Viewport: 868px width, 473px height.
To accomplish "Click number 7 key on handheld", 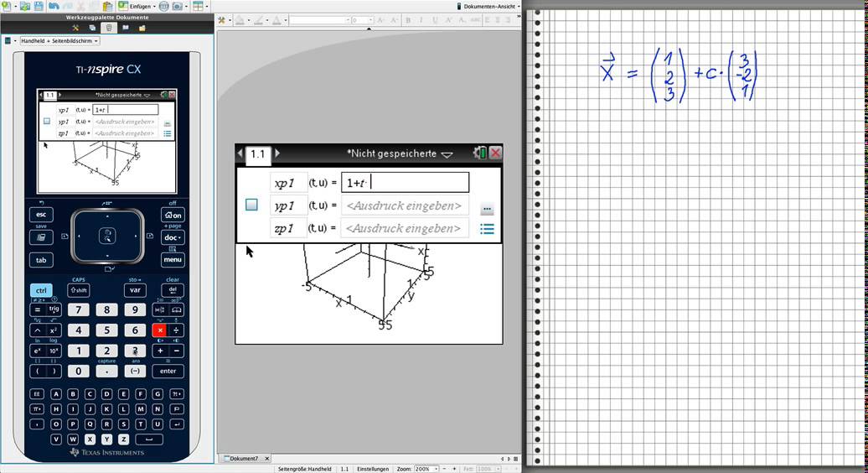I will (x=79, y=309).
